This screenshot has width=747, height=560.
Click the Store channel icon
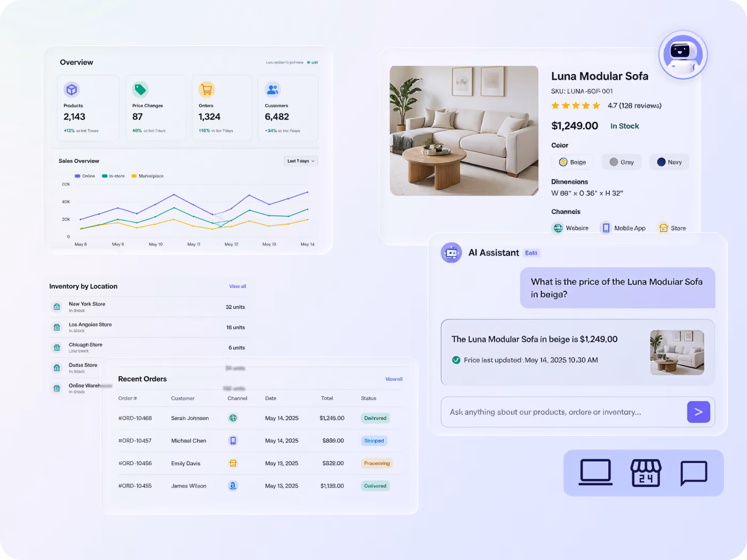pos(663,228)
